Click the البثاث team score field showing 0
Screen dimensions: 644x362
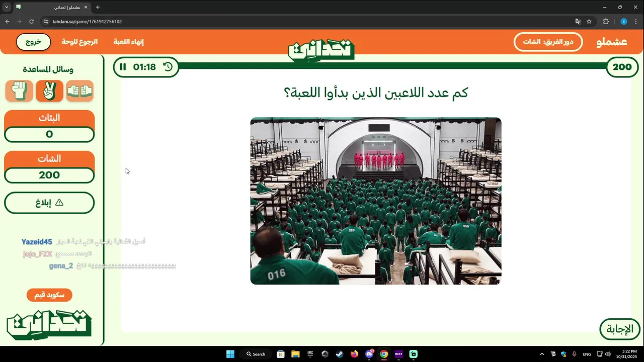(x=49, y=134)
